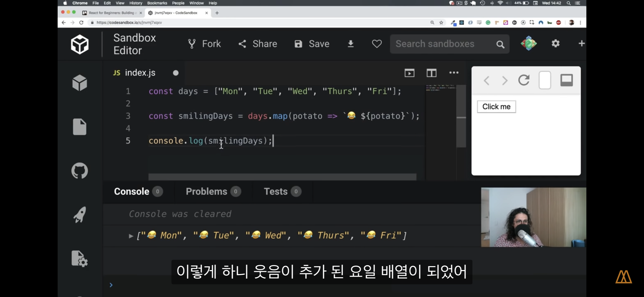Viewport: 644px width, 297px height.
Task: Switch to the Problems tab
Action: click(x=213, y=191)
